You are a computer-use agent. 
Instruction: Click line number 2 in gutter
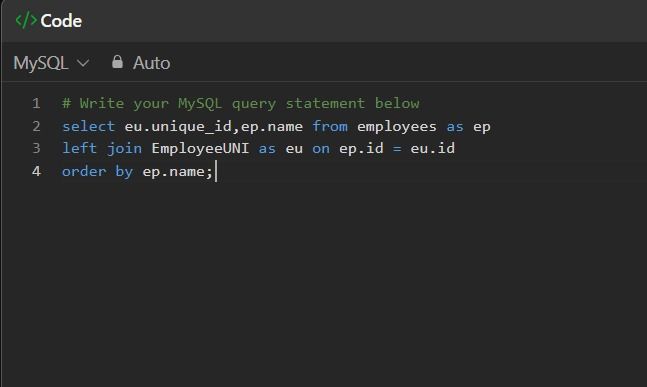pyautogui.click(x=36, y=126)
